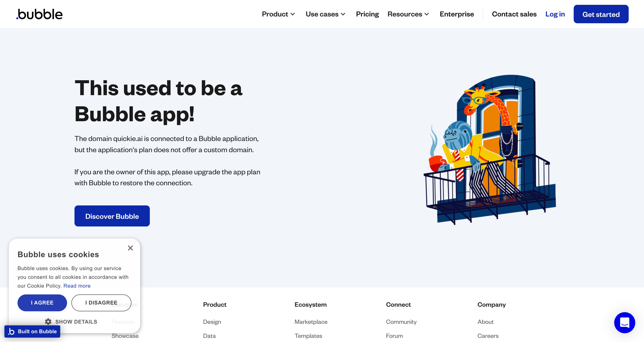Open the Forum footer link

[x=394, y=336]
